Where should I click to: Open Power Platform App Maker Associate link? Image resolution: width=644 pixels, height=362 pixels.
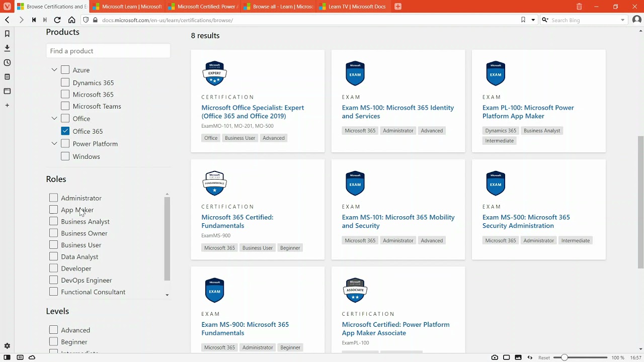coord(396,328)
